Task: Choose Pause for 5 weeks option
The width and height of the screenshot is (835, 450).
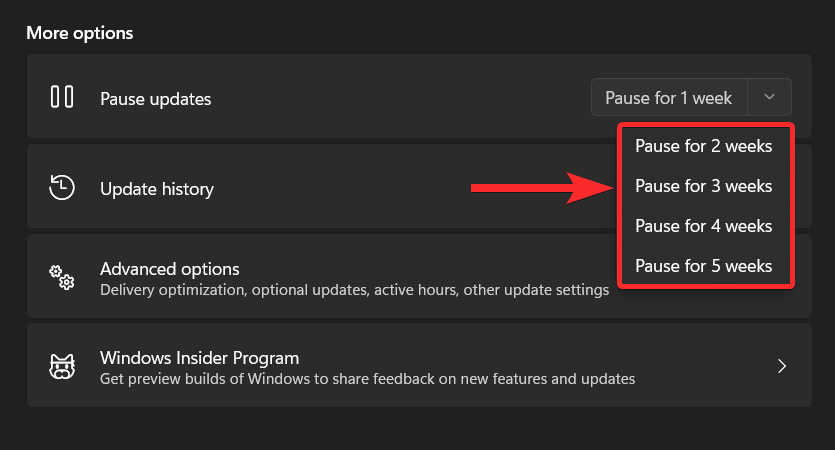Action: (x=703, y=266)
